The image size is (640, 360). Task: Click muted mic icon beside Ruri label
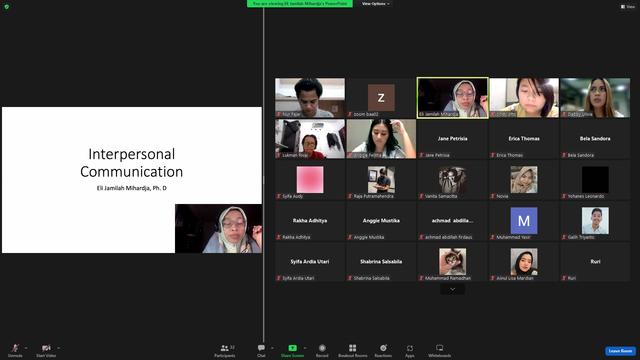pos(564,278)
